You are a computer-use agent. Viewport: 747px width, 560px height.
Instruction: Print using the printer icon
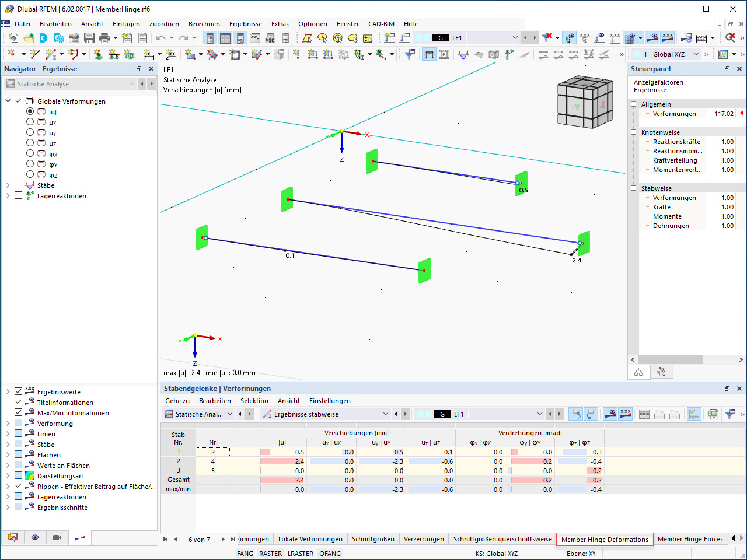tap(104, 38)
